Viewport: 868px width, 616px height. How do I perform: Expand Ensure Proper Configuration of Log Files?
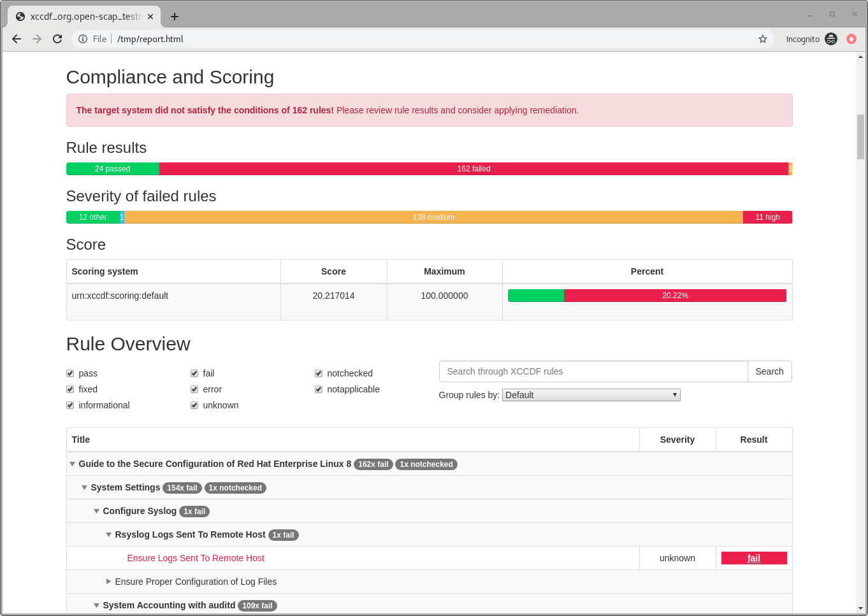(x=108, y=582)
